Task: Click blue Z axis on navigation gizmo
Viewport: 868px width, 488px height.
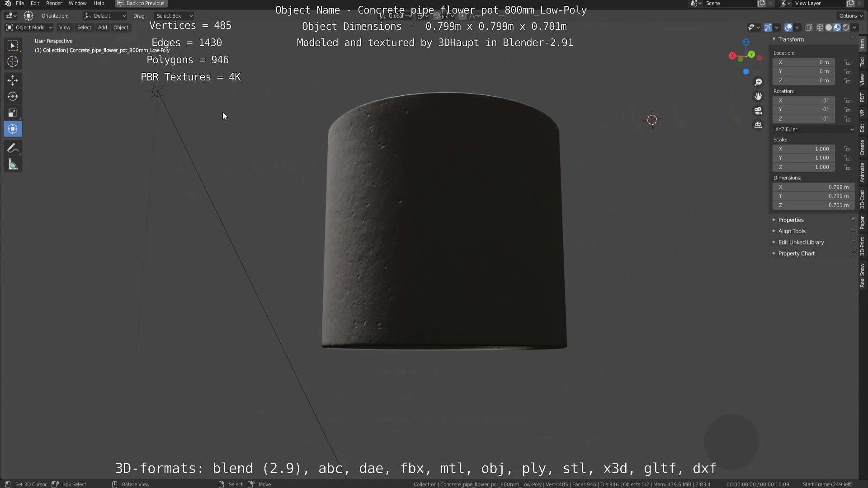Action: coord(746,42)
